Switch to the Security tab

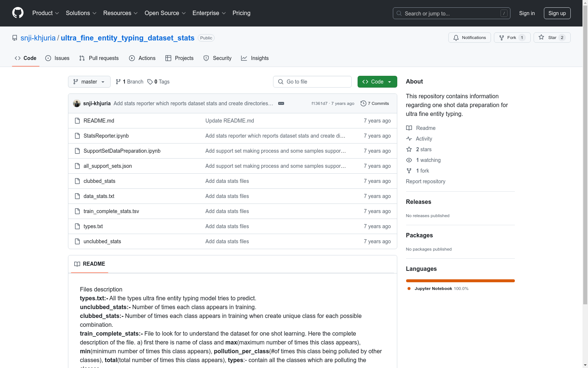point(218,58)
